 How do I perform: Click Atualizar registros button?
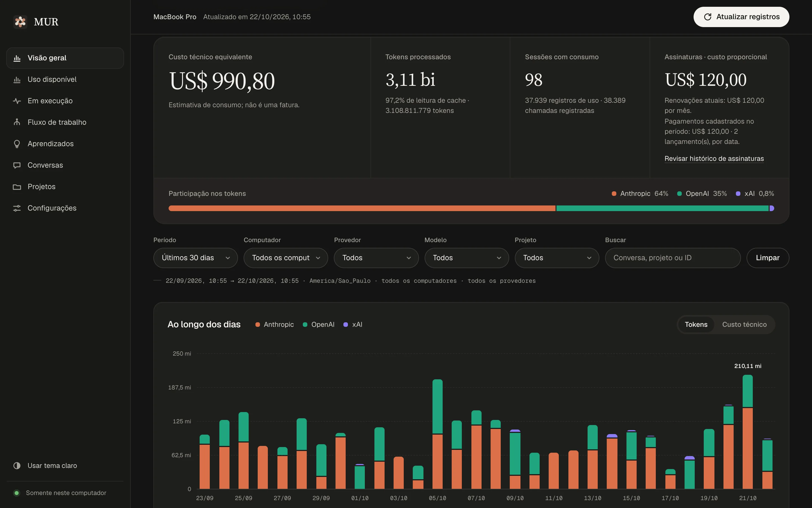(x=741, y=17)
